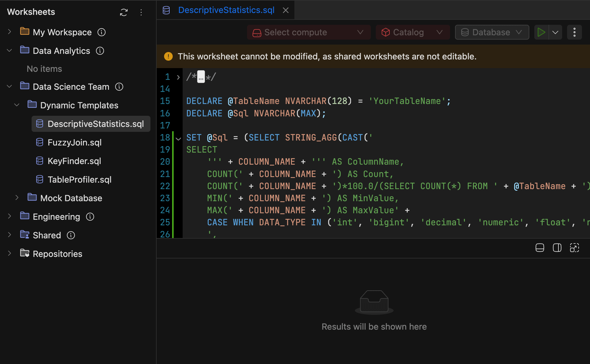590x364 pixels.
Task: Show info for My Workspace
Action: [x=102, y=32]
